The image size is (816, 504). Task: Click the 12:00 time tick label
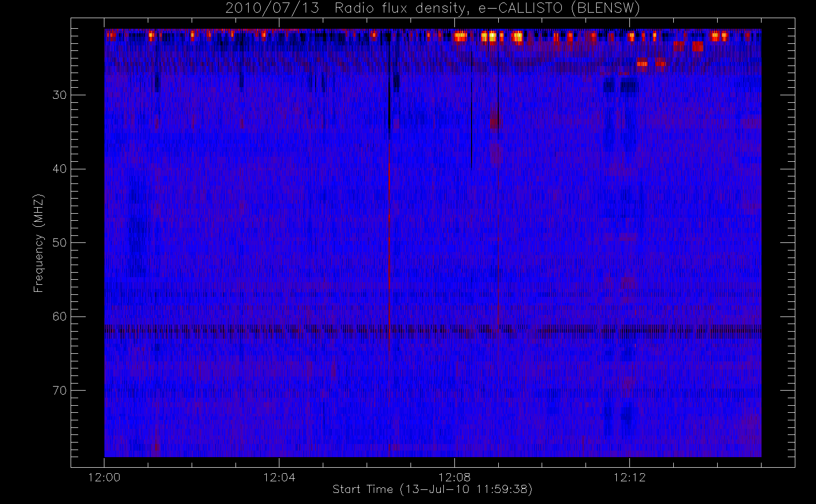[x=104, y=477]
